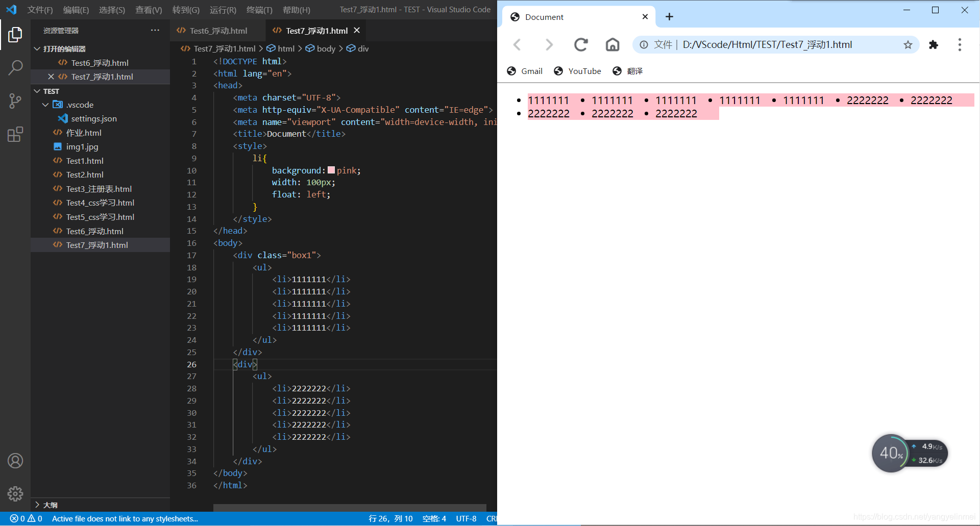Open the YouTube bookmark
The image size is (980, 526).
577,71
